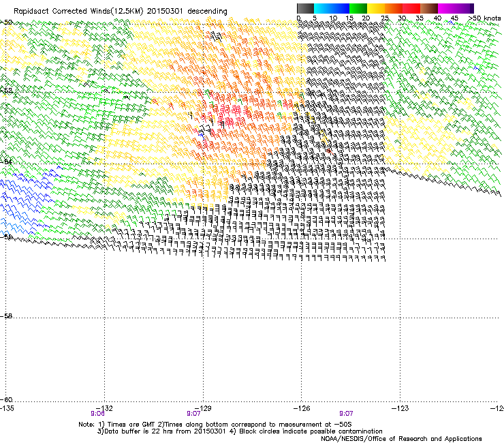Click the '>50 knots' legend label
The height and width of the screenshot is (443, 504).
click(x=484, y=18)
